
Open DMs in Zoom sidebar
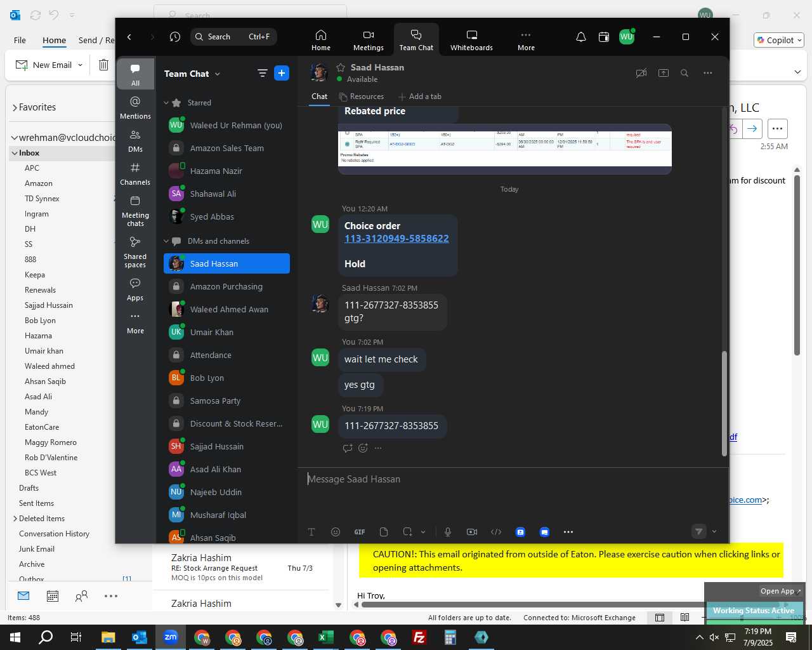(x=135, y=140)
